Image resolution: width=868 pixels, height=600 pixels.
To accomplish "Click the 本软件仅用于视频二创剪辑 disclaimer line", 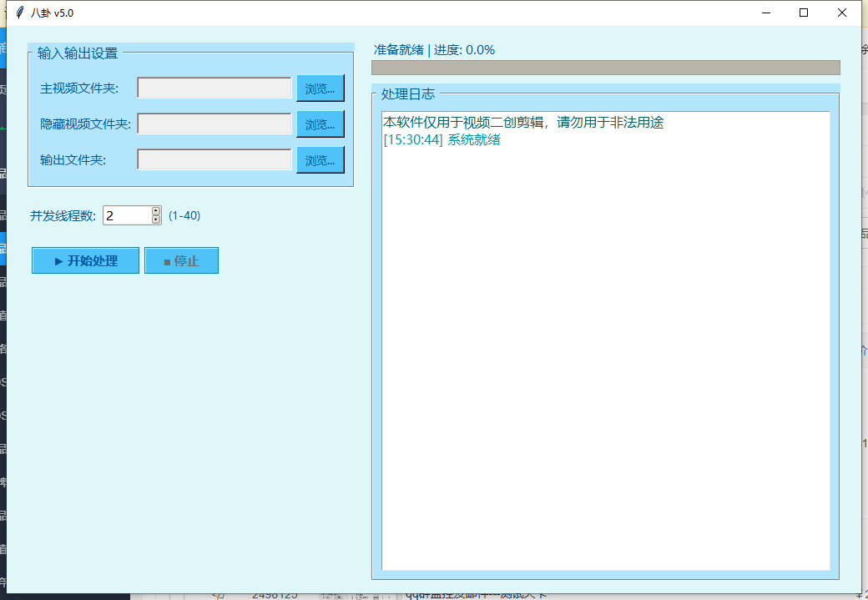I will point(523,123).
